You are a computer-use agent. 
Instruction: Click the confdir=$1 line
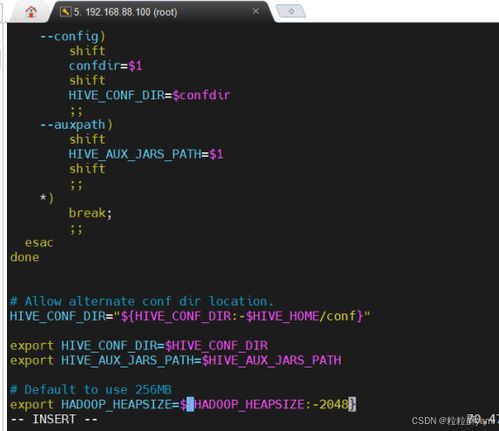pos(105,66)
